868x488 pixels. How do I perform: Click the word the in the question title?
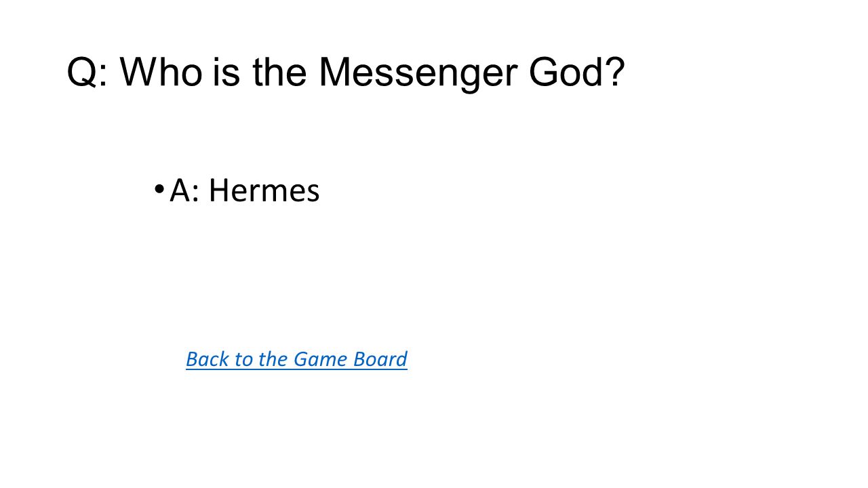280,72
